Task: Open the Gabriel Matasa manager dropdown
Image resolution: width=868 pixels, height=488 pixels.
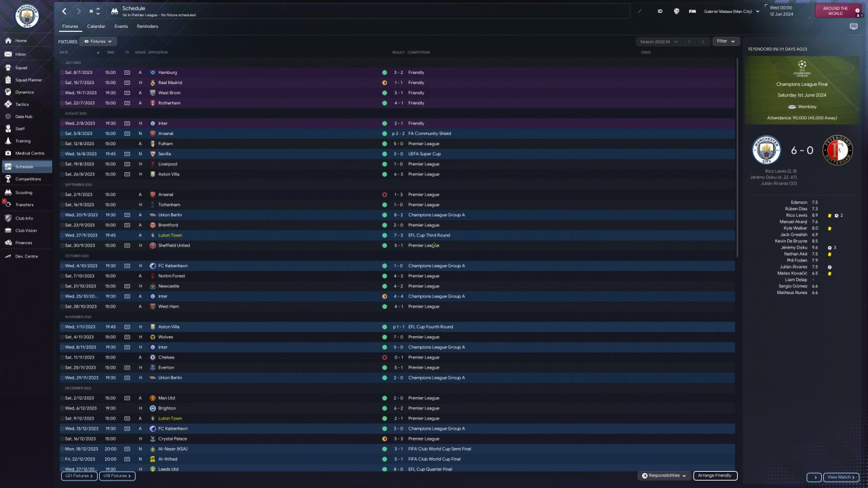Action: tap(732, 11)
